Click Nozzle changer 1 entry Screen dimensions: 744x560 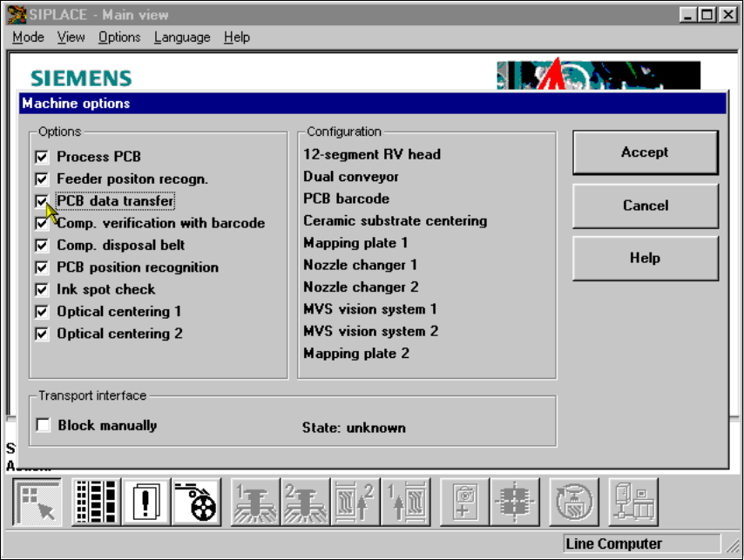(x=360, y=265)
